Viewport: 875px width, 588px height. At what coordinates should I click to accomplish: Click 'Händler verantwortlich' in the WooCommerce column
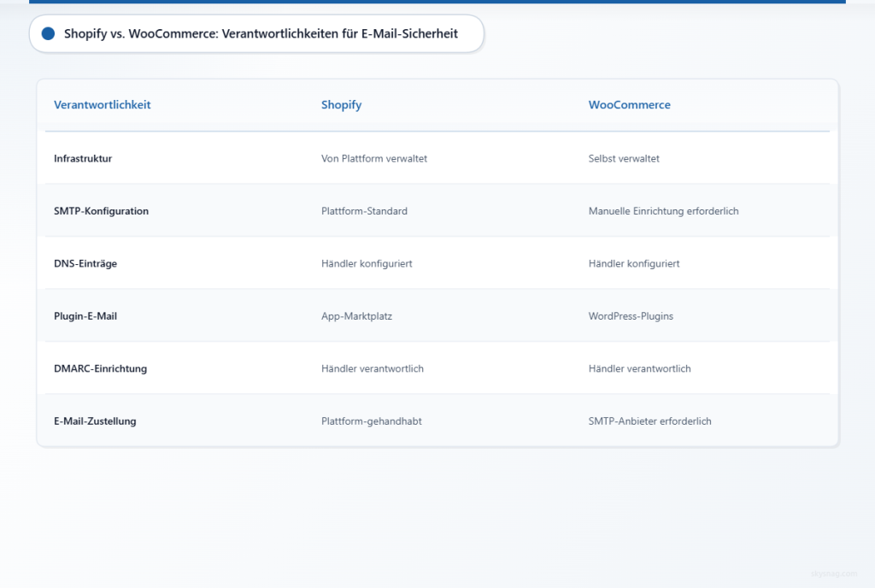[x=639, y=368]
